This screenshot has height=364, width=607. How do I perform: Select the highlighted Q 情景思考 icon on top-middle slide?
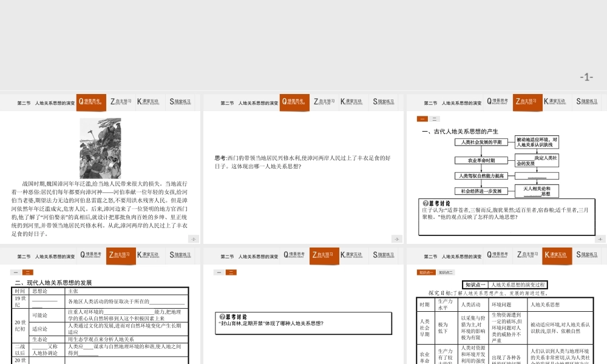294,102
